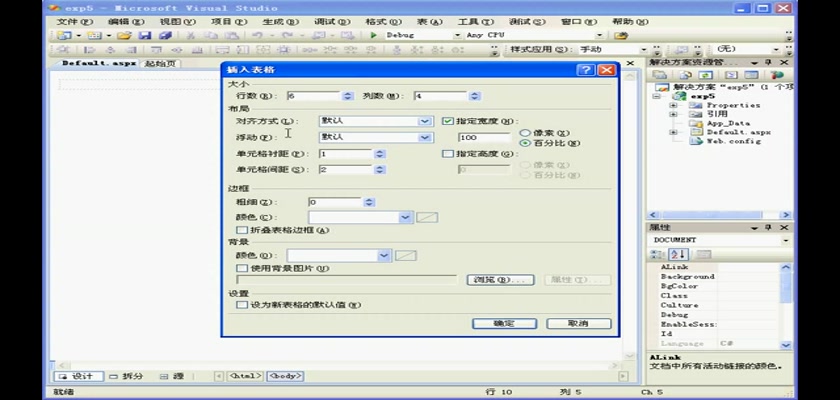Screen dimensions: 840x400
Task: Expand the Properties node in solution tree
Action: click(673, 105)
